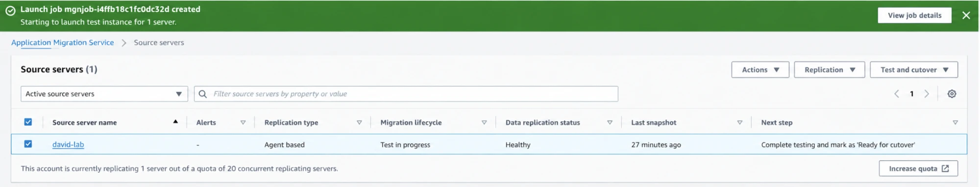This screenshot has width=980, height=187.
Task: Click the 'Source servers (1)' heading
Action: click(x=59, y=69)
